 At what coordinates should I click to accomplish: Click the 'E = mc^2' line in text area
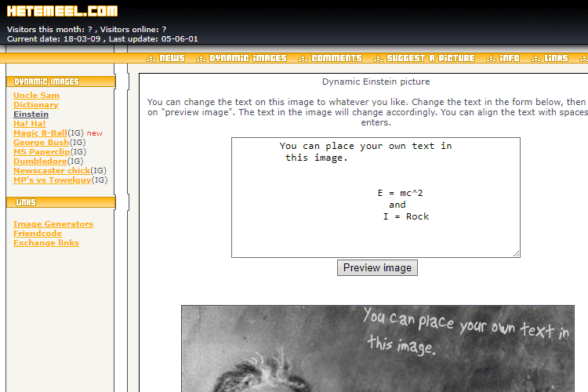[x=400, y=193]
